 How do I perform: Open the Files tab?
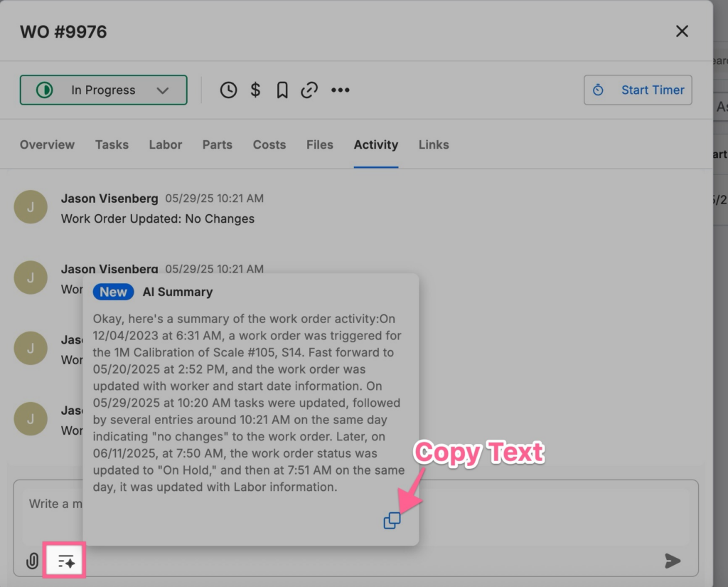pyautogui.click(x=320, y=144)
